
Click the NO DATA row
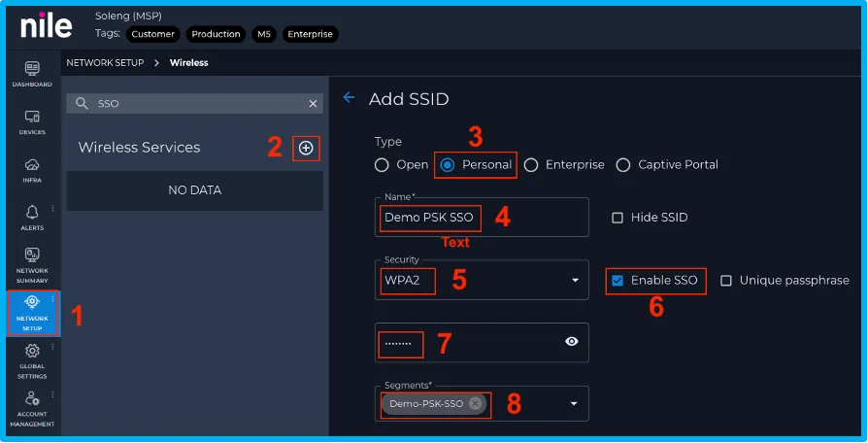tap(195, 190)
